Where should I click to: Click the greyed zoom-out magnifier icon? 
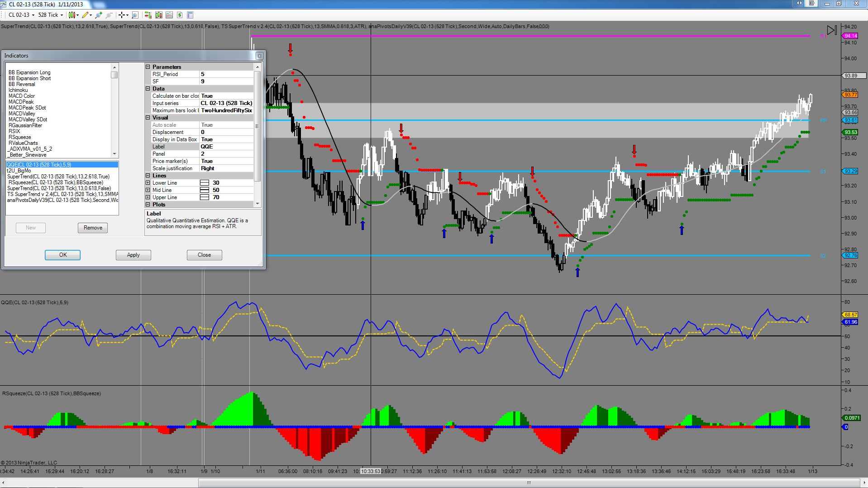tap(109, 15)
